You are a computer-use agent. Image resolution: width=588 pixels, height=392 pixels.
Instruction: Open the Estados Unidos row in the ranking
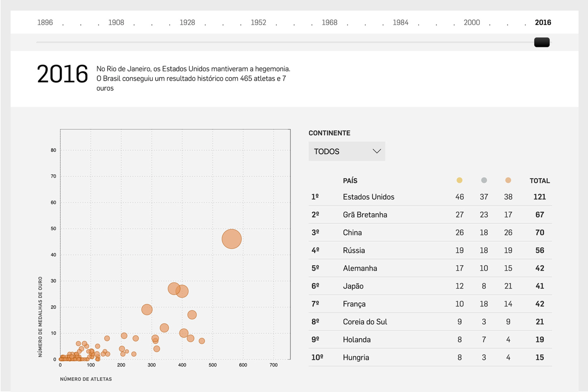[369, 197]
